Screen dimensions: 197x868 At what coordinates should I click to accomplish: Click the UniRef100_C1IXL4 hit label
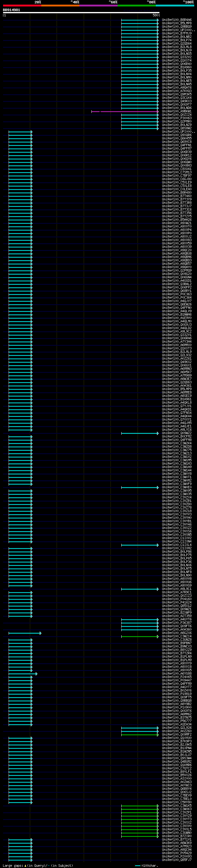(x=177, y=545)
